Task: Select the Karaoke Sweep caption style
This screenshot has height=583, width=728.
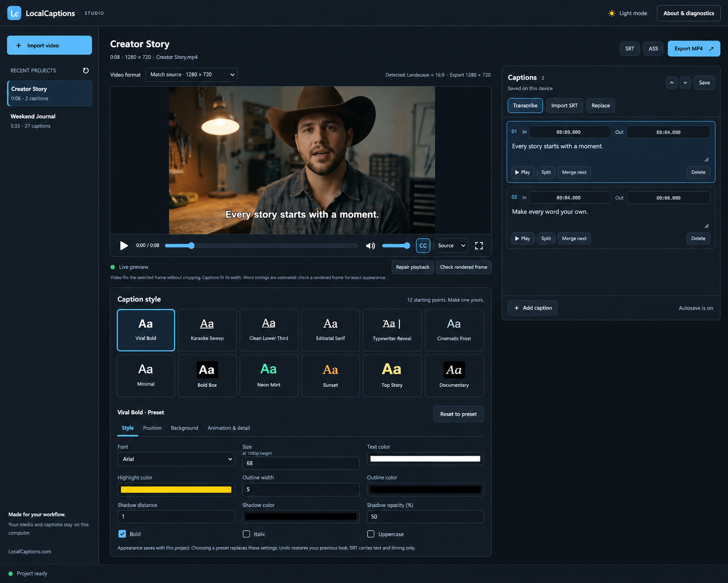Action: pyautogui.click(x=207, y=330)
